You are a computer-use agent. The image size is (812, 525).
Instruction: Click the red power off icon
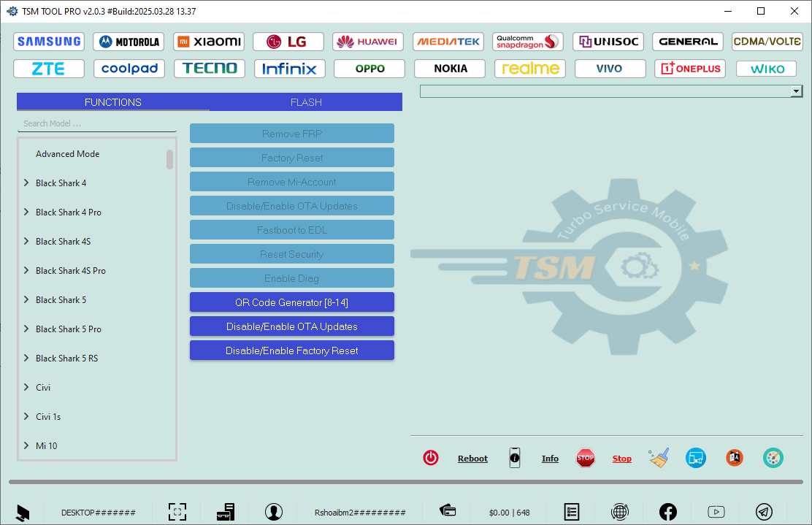point(431,458)
